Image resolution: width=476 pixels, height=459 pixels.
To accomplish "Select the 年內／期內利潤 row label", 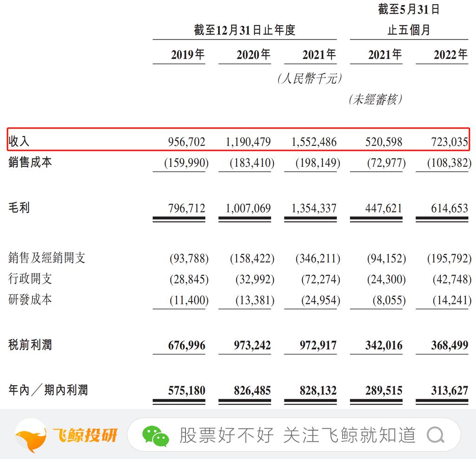I will [x=48, y=390].
